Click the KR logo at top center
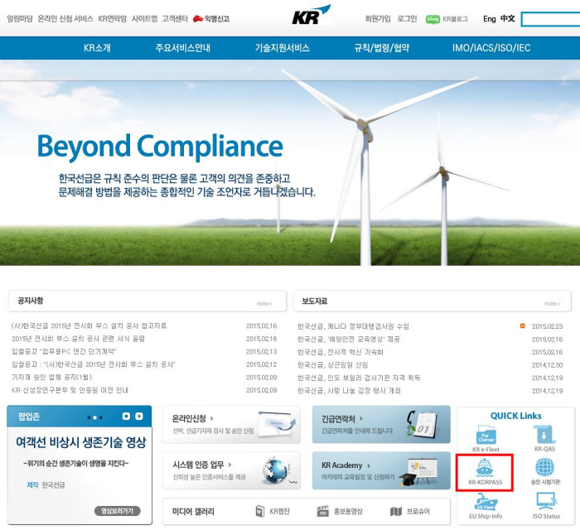The height and width of the screenshot is (530, 580). (311, 15)
